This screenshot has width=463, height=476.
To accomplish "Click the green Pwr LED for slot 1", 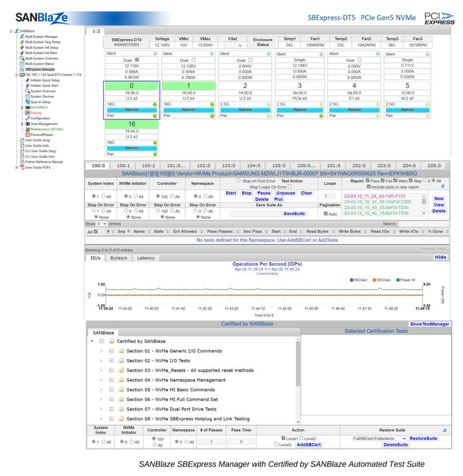I will click(212, 116).
